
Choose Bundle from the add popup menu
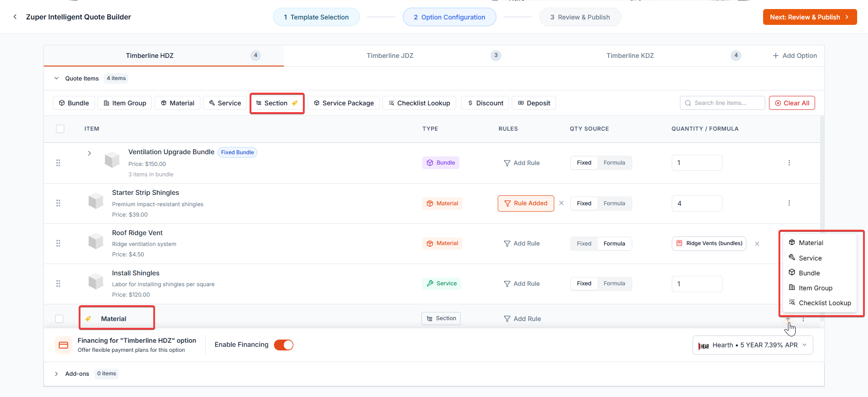pyautogui.click(x=820, y=273)
